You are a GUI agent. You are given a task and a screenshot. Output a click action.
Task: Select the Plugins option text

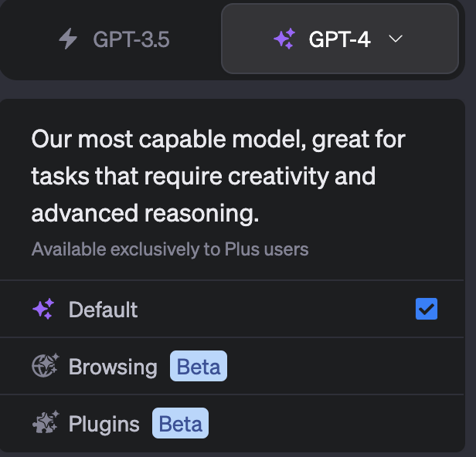[x=104, y=424]
